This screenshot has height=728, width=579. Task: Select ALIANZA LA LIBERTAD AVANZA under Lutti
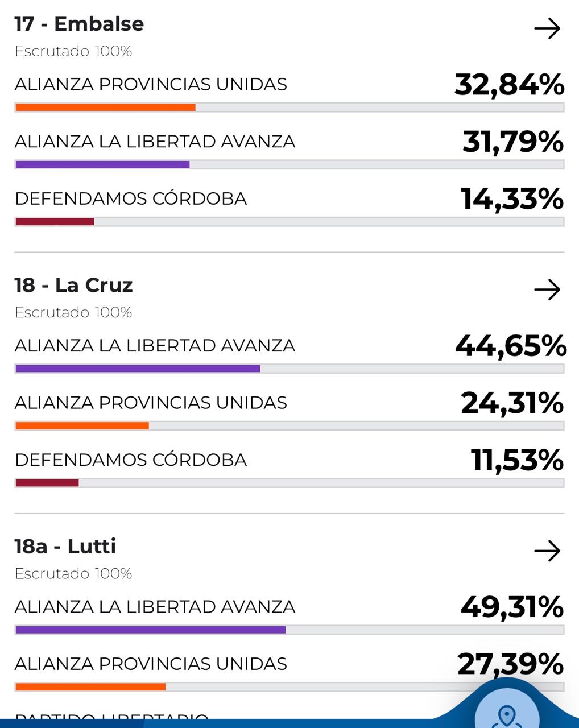click(155, 607)
